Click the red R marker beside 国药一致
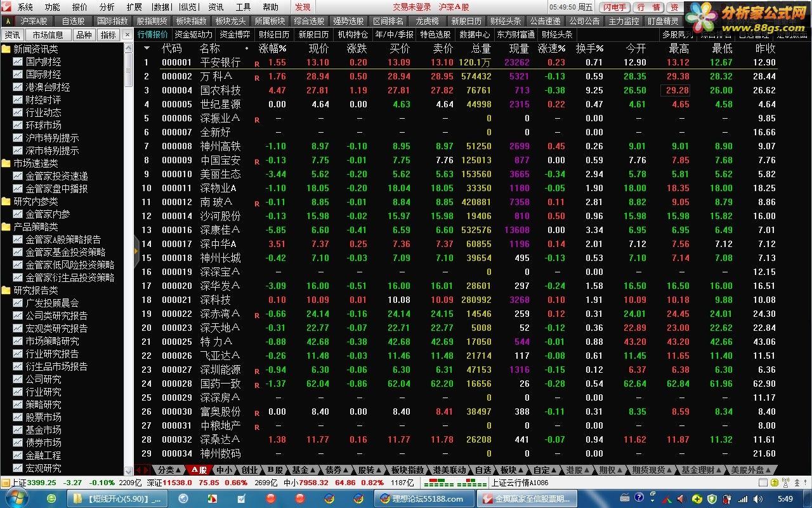This screenshot has height=508, width=812. (x=257, y=385)
